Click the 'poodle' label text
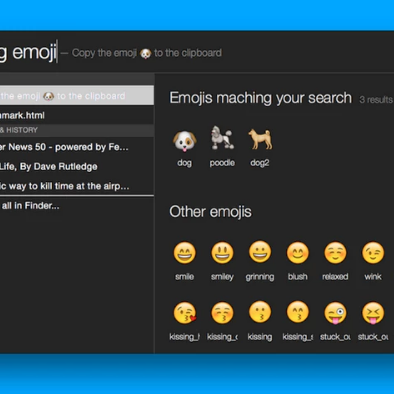Image resolution: width=394 pixels, height=394 pixels. pyautogui.click(x=222, y=163)
